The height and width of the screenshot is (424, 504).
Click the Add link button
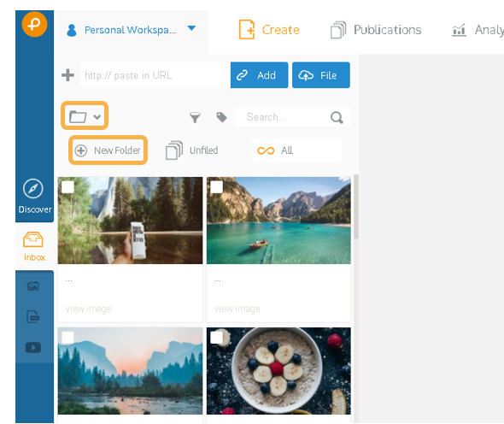pos(259,75)
